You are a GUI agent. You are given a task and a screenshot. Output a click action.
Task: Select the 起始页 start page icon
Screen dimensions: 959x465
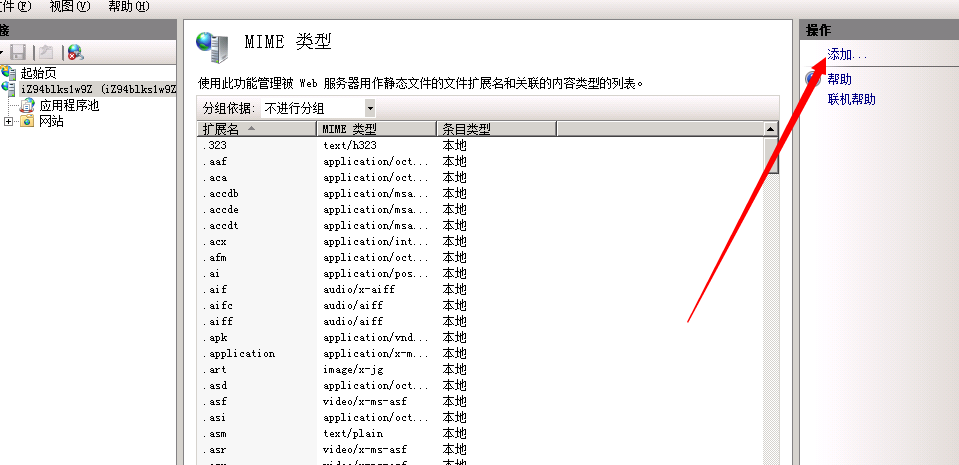8,73
